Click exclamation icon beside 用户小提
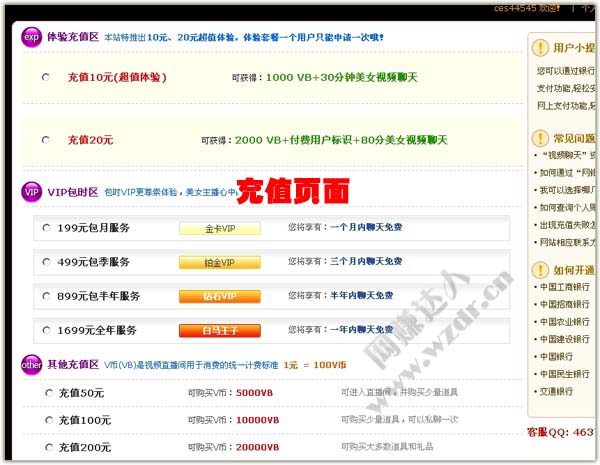Viewport: 600px width, 465px height. 540,48
